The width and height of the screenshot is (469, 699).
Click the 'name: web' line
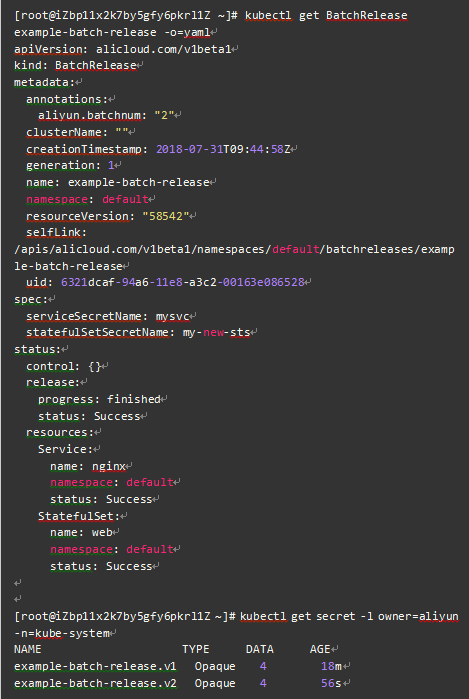point(81,532)
